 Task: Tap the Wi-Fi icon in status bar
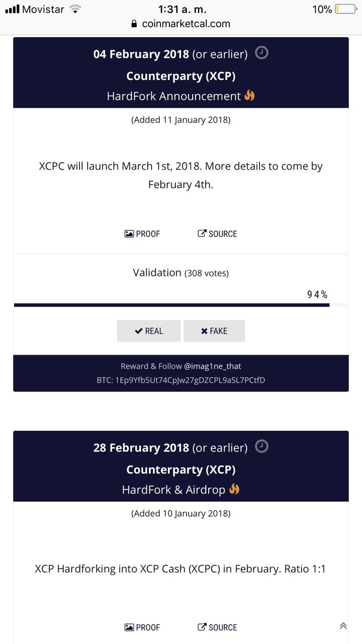pyautogui.click(x=75, y=9)
